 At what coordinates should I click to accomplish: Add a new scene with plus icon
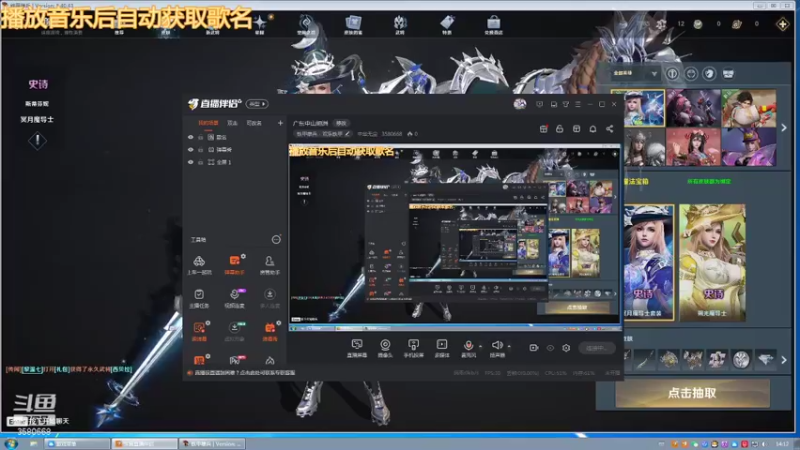280,123
